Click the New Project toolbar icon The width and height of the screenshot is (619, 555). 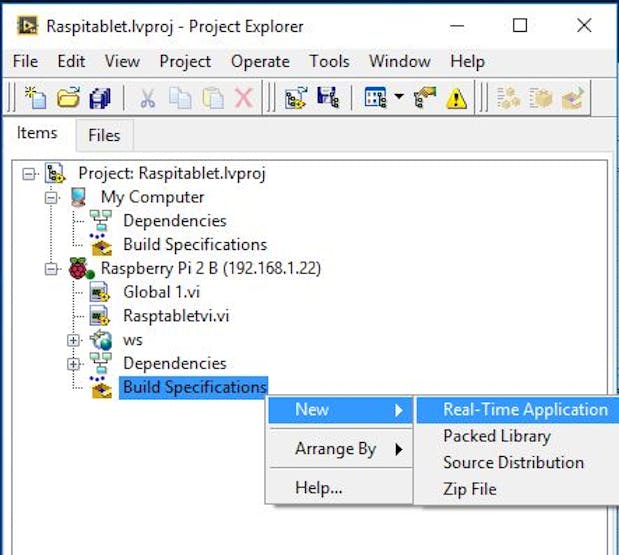(35, 98)
